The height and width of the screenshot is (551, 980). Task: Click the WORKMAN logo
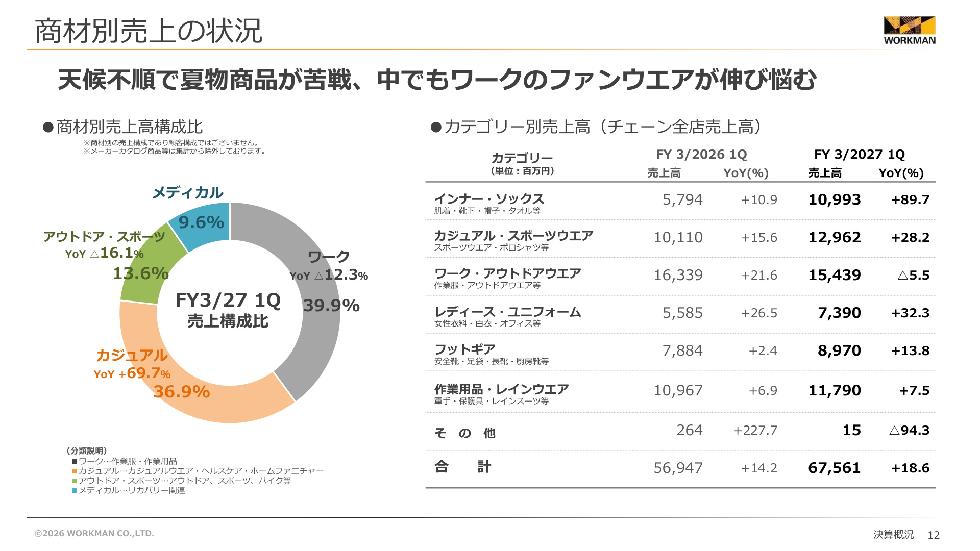coord(910,31)
